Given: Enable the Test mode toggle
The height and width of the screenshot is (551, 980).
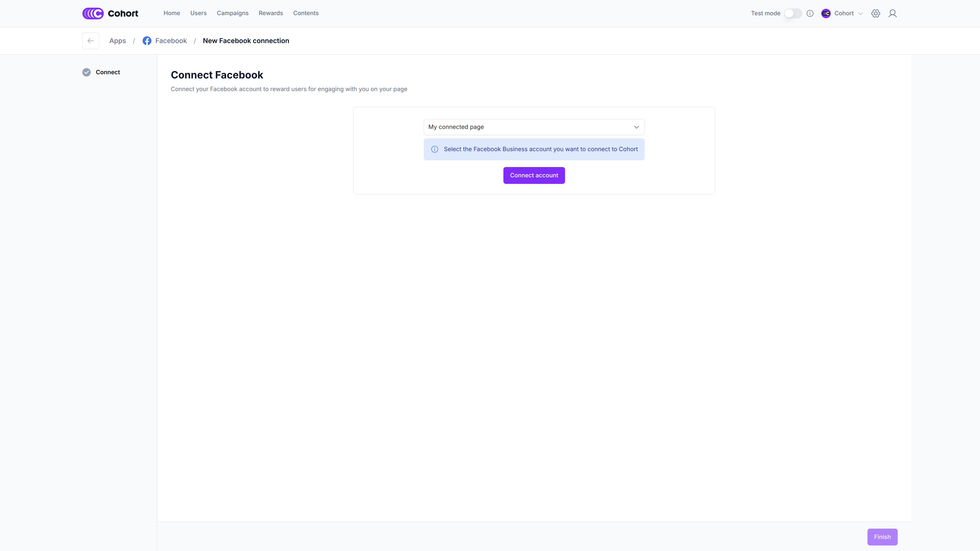Looking at the screenshot, I should click(793, 13).
